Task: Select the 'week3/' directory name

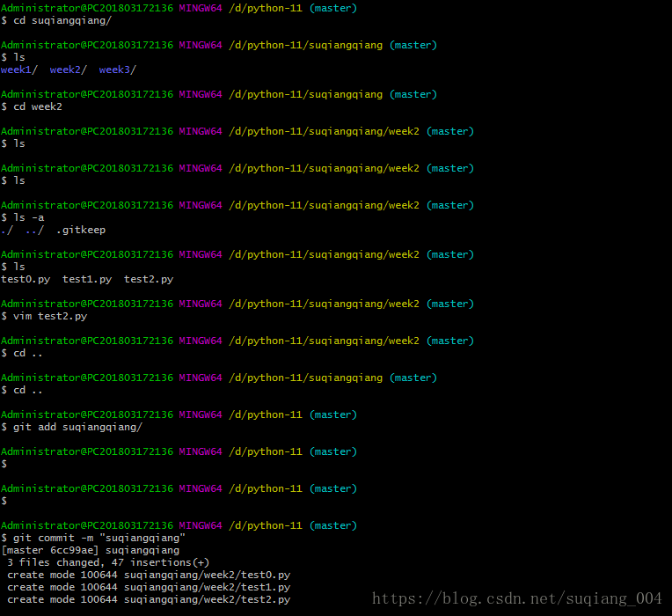Action: click(x=118, y=70)
